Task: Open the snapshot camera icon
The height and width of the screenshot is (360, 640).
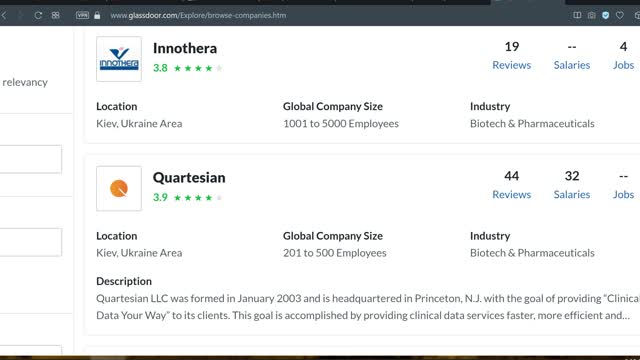Action: tap(591, 16)
